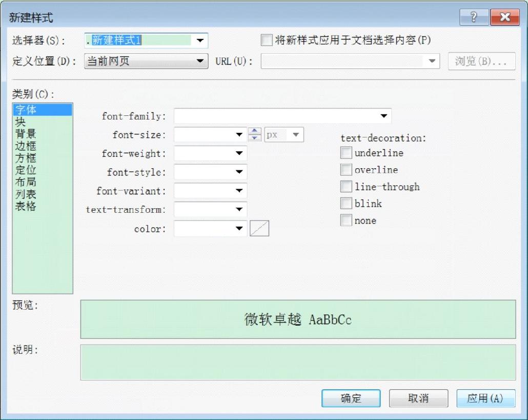Click the 浏览(B)... button
Image resolution: width=528 pixels, height=420 pixels.
[481, 61]
